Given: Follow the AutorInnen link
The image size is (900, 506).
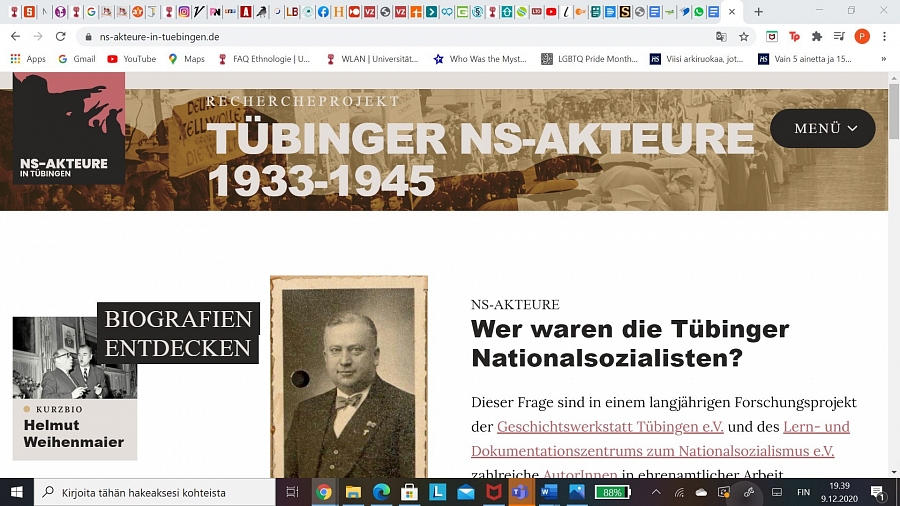Looking at the screenshot, I should [x=580, y=474].
